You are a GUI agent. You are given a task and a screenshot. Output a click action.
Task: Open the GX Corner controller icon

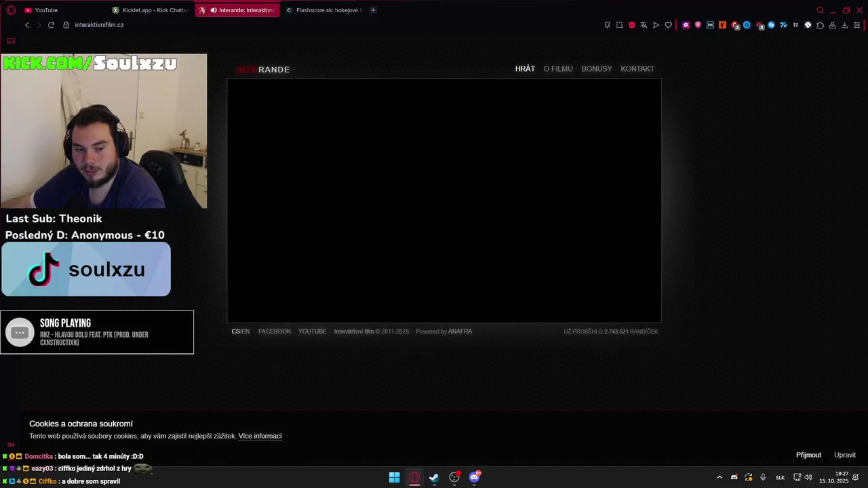[x=11, y=41]
